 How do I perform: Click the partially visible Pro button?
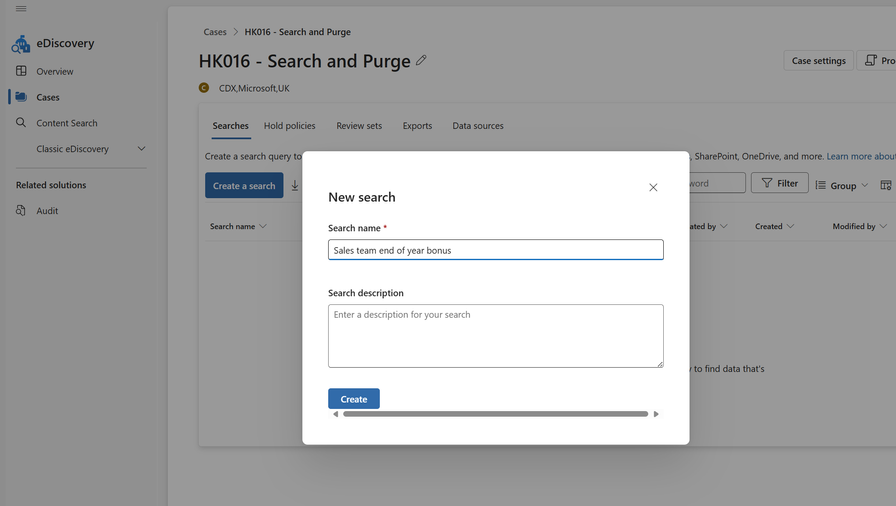click(x=877, y=61)
